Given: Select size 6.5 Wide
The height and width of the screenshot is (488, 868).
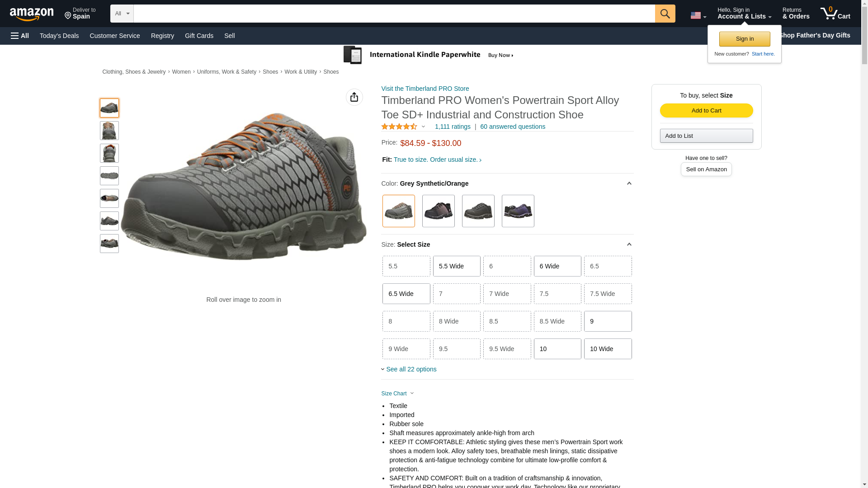Looking at the screenshot, I should [x=406, y=294].
